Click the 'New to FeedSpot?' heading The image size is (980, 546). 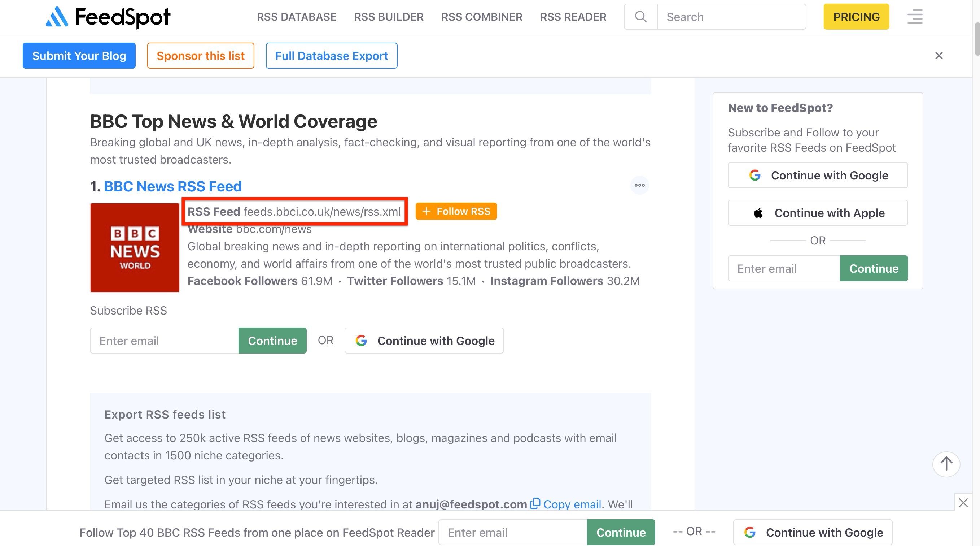pyautogui.click(x=780, y=108)
